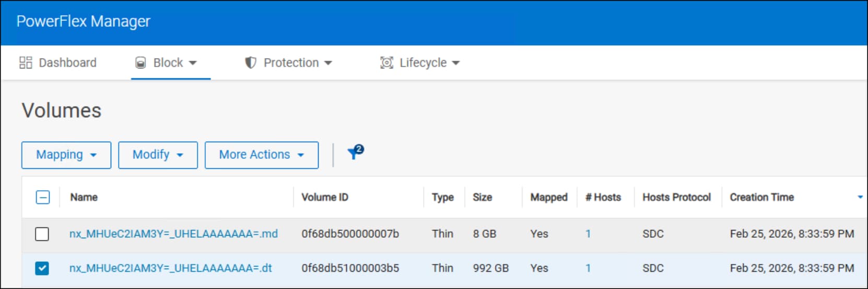Click SDC protocol in the .dt row
Image resolution: width=868 pixels, height=289 pixels.
point(653,268)
